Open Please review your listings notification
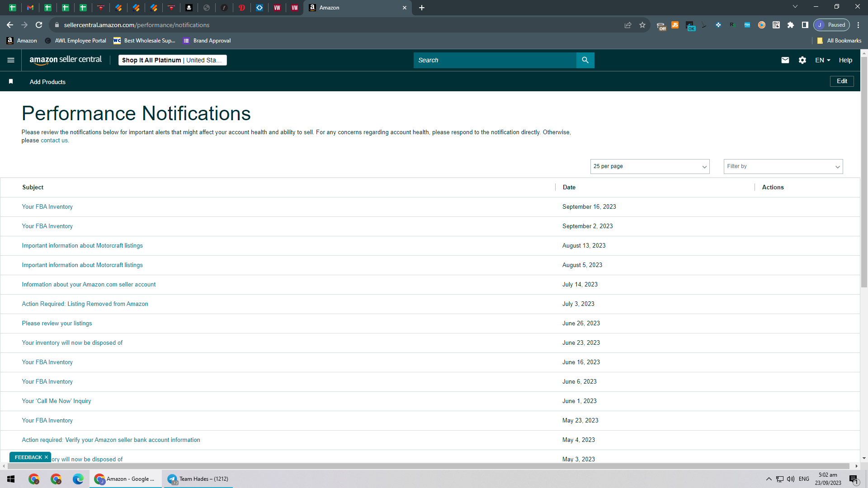The width and height of the screenshot is (868, 488). click(57, 323)
